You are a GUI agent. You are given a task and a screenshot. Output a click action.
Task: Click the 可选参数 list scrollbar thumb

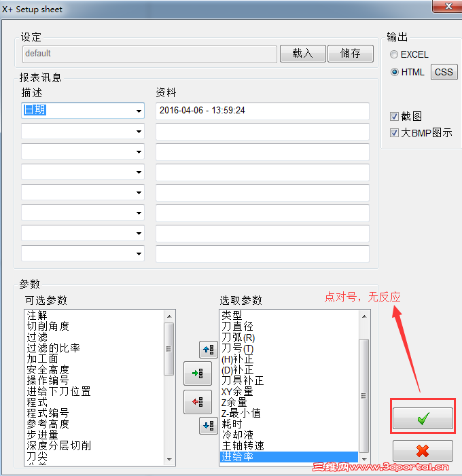(x=169, y=349)
